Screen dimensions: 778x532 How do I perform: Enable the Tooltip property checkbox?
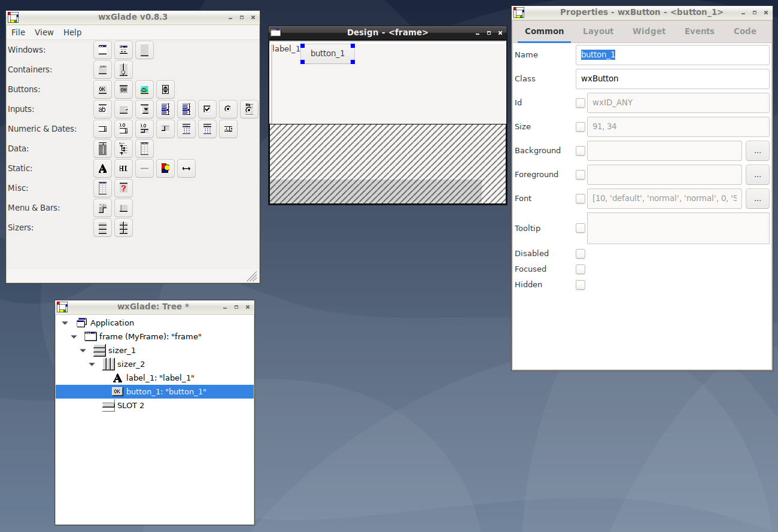(x=581, y=228)
